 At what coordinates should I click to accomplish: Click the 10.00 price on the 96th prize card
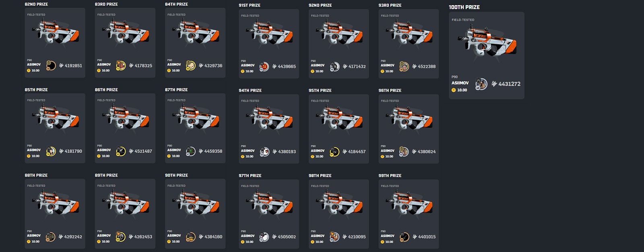click(x=389, y=157)
